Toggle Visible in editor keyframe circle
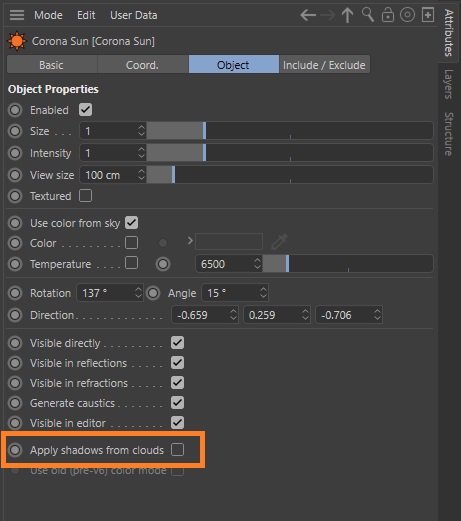 (x=15, y=423)
